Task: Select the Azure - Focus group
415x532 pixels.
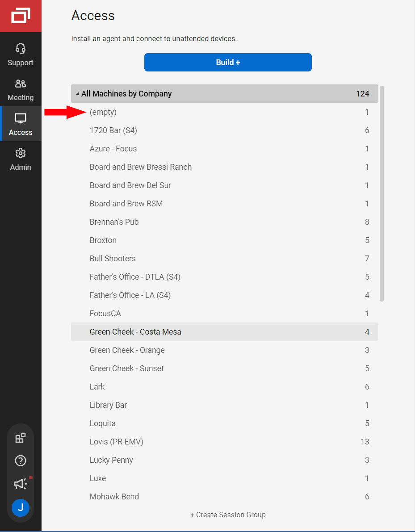Action: (x=225, y=149)
